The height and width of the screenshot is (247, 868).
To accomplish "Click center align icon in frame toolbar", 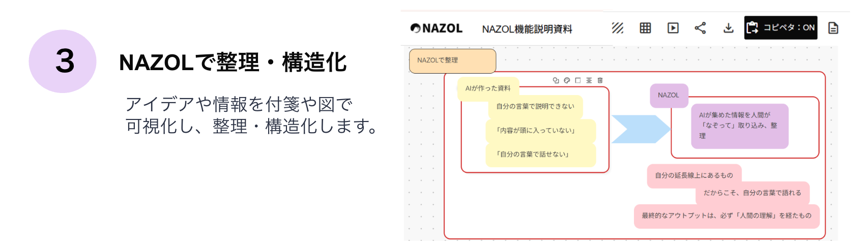I will click(589, 80).
